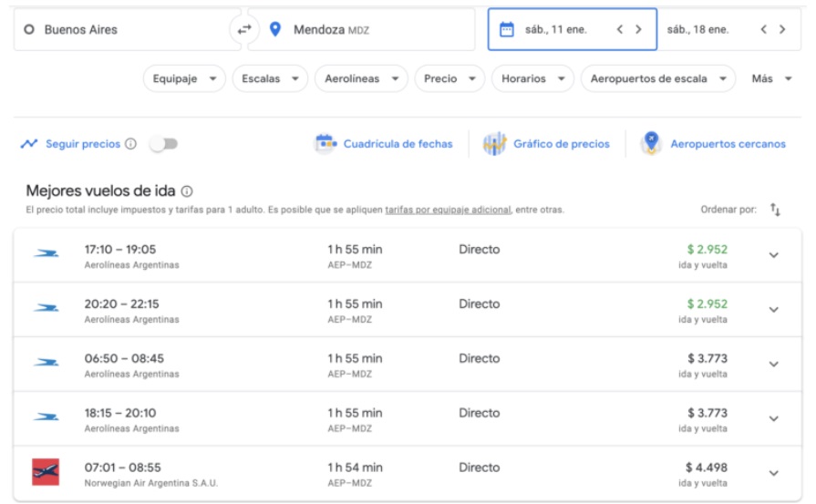This screenshot has width=816, height=504.
Task: Expand details of the 07:01 – 08:55 flight
Action: pos(774,473)
